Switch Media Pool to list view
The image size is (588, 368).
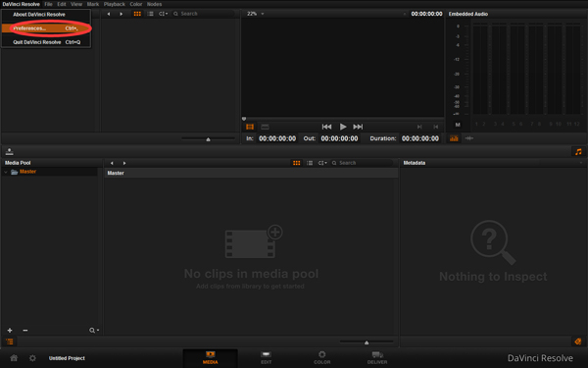(310, 163)
